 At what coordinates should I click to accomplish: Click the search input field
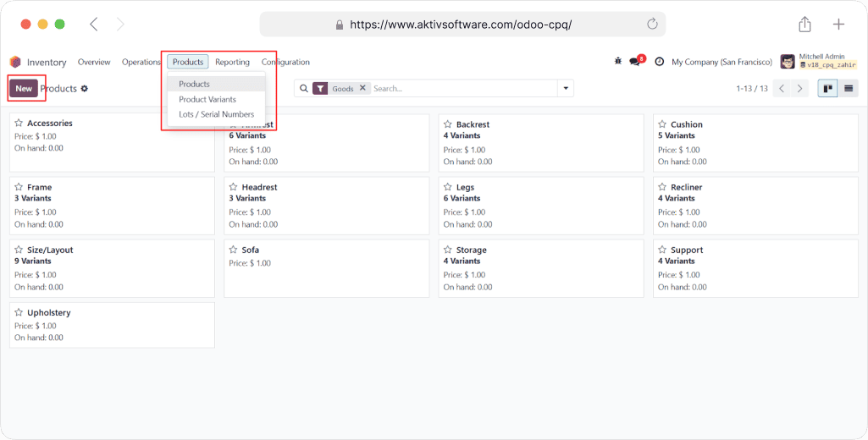(x=462, y=88)
